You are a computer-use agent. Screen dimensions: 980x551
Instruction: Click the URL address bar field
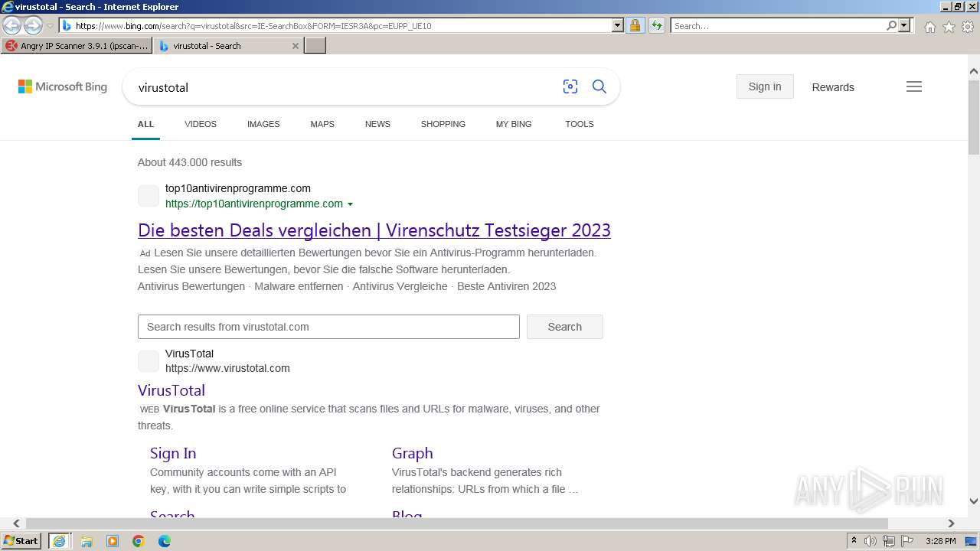pyautogui.click(x=341, y=25)
